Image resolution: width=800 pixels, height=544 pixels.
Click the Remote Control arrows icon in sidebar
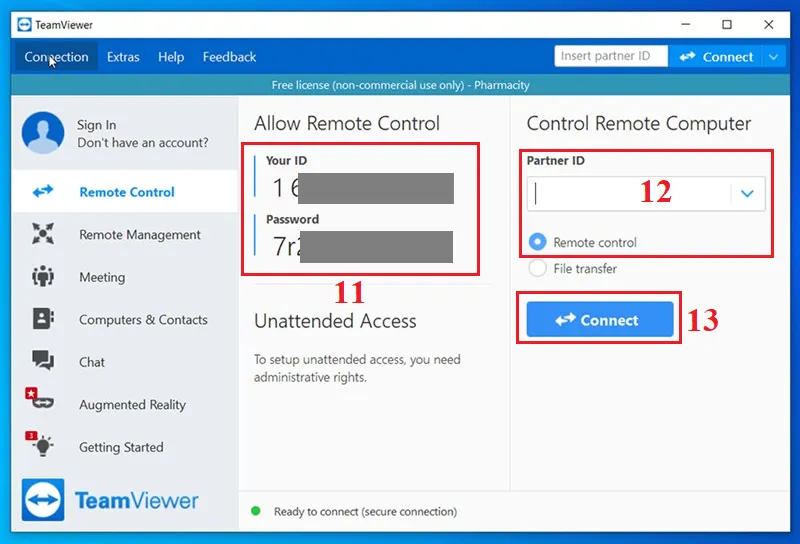pos(43,191)
